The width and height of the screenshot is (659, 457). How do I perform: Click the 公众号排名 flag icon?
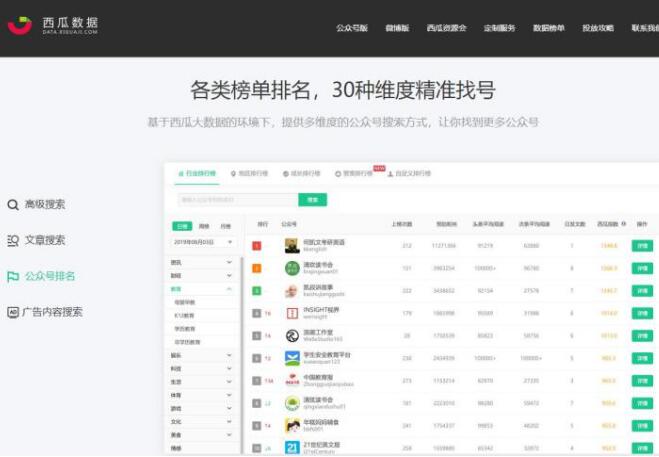[x=13, y=276]
